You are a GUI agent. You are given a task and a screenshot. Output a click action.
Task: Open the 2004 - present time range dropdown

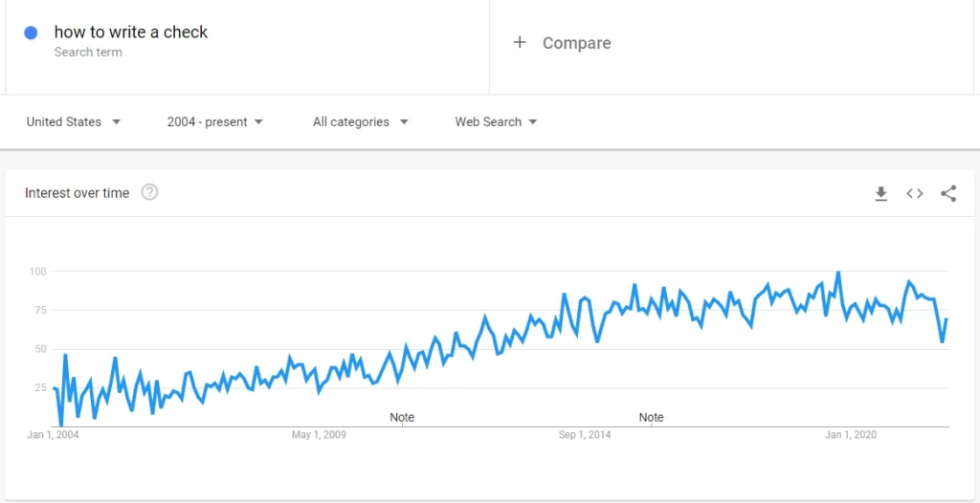[215, 121]
